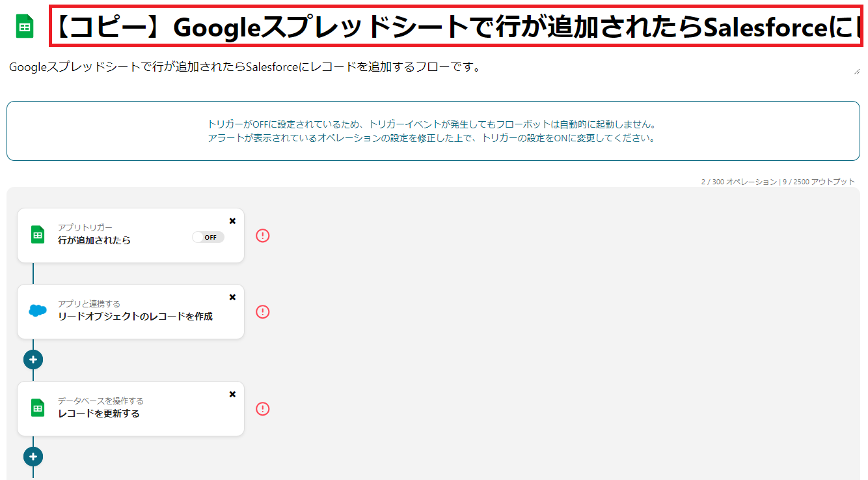This screenshot has width=868, height=480.
Task: View the alert icon beside レコードを更新する
Action: click(x=262, y=409)
